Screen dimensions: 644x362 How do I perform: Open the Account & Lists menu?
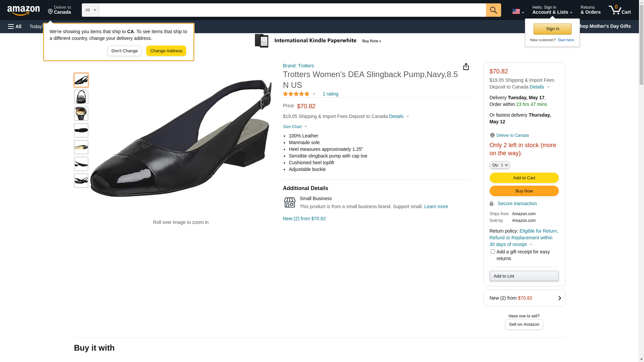point(552,10)
